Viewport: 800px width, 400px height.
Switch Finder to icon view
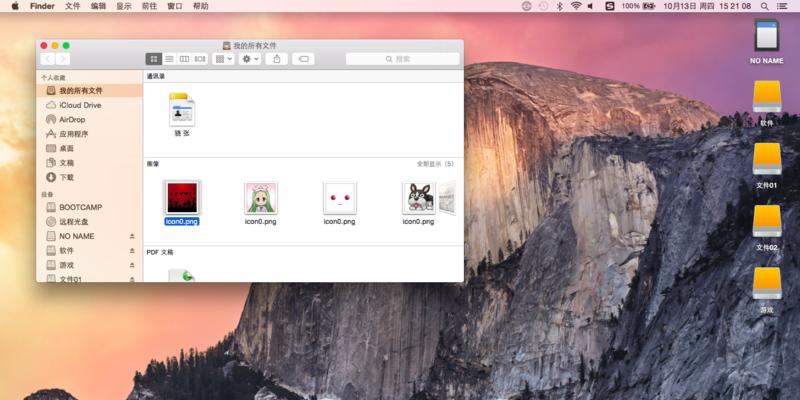[x=154, y=59]
